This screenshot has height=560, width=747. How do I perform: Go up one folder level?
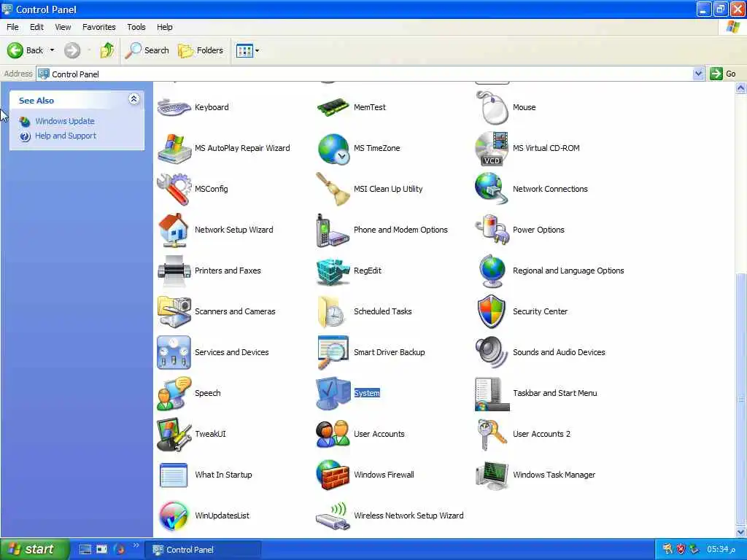(107, 50)
